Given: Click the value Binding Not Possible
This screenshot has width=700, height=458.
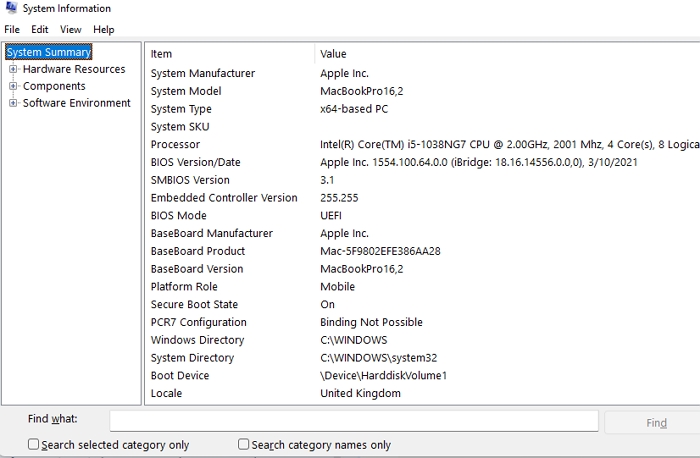Looking at the screenshot, I should (x=371, y=322).
